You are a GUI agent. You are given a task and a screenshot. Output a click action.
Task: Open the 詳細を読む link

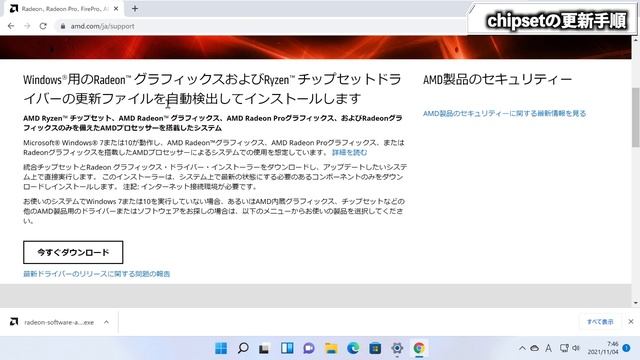[349, 152]
